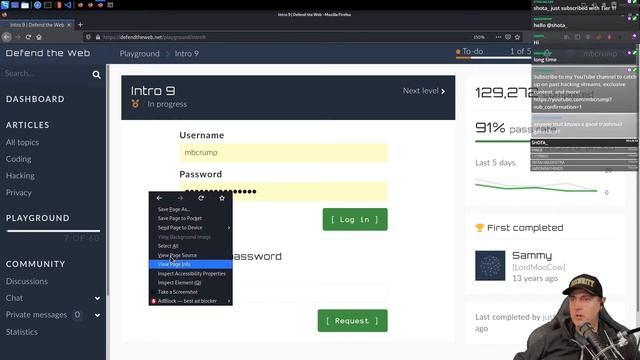The height and width of the screenshot is (360, 640).
Task: Open the Playground breadcrumb link
Action: click(x=140, y=53)
